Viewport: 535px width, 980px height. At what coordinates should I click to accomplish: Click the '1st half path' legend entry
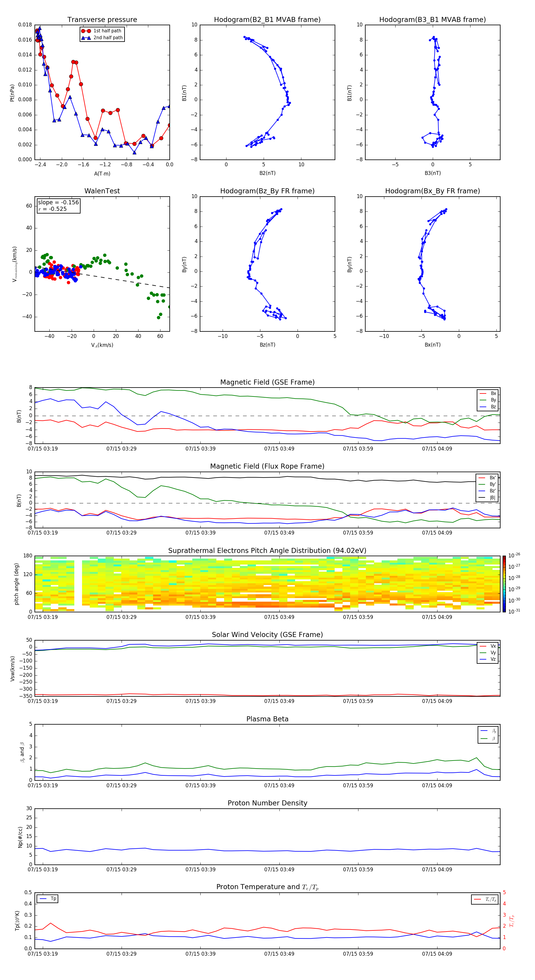(101, 31)
